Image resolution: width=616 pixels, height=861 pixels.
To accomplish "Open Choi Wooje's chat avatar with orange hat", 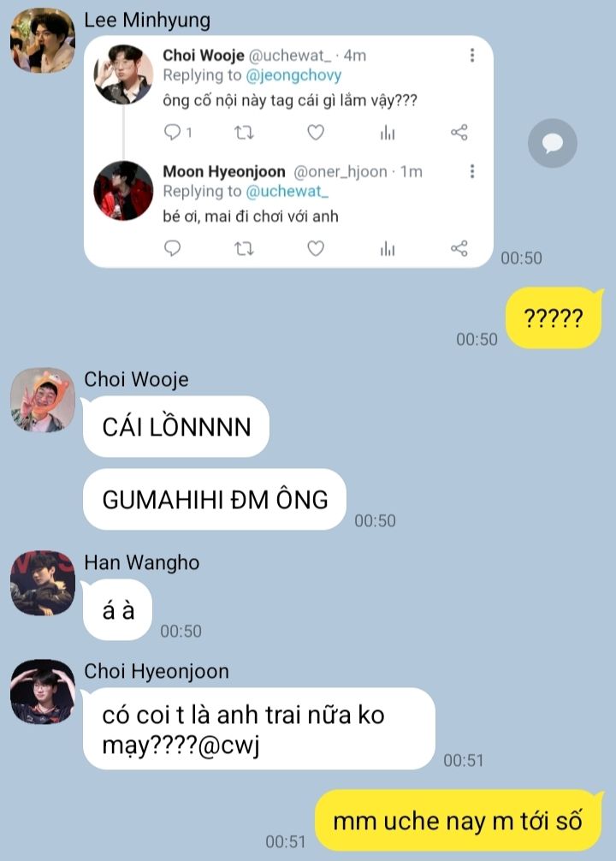I will point(43,400).
